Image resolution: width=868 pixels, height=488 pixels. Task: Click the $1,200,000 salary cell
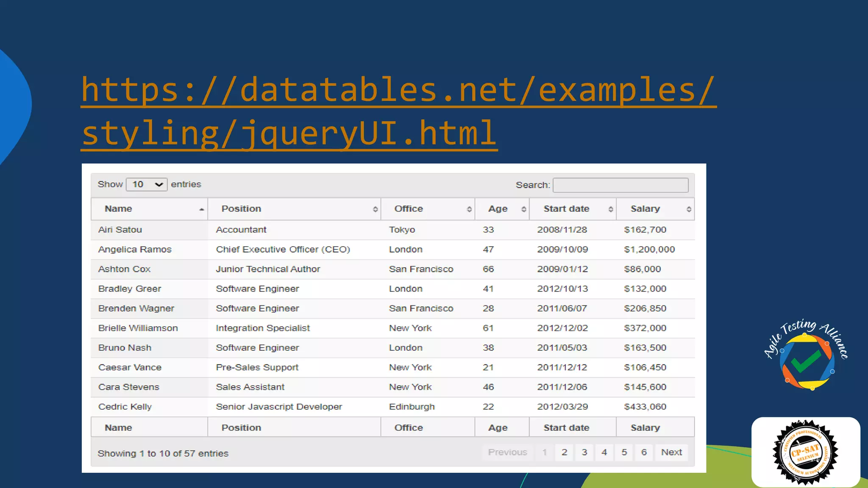pos(655,250)
